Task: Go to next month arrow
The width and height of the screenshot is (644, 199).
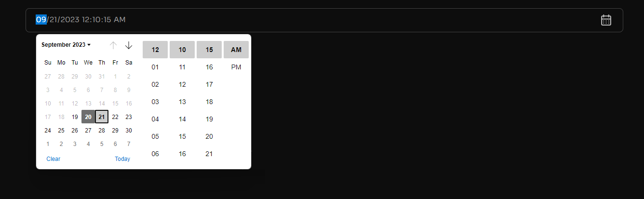Action: 129,45
